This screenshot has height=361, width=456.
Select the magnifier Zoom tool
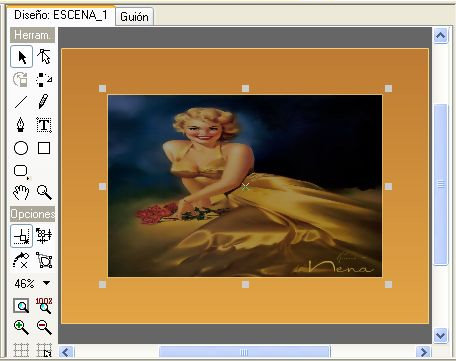click(44, 192)
